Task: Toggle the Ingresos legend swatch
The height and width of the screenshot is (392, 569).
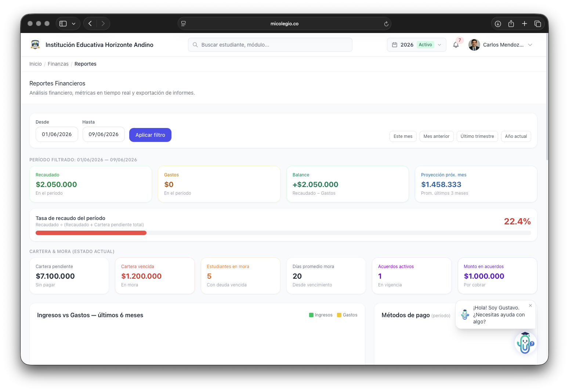Action: click(x=311, y=315)
